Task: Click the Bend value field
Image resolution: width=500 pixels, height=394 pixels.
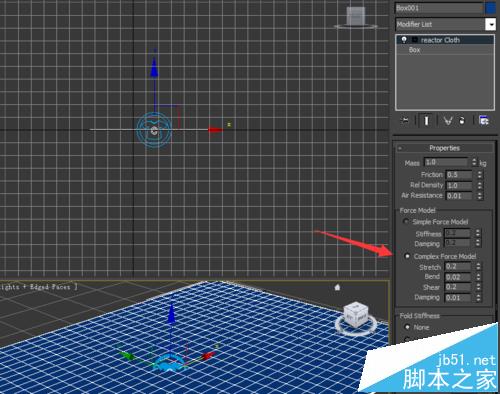Action: [x=458, y=277]
